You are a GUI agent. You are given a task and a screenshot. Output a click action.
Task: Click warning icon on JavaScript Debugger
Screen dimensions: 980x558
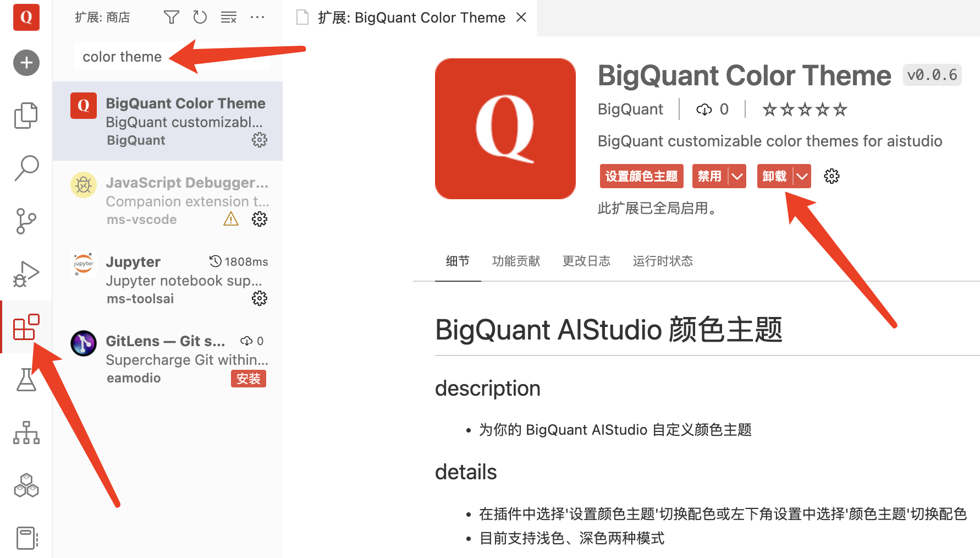pos(231,219)
